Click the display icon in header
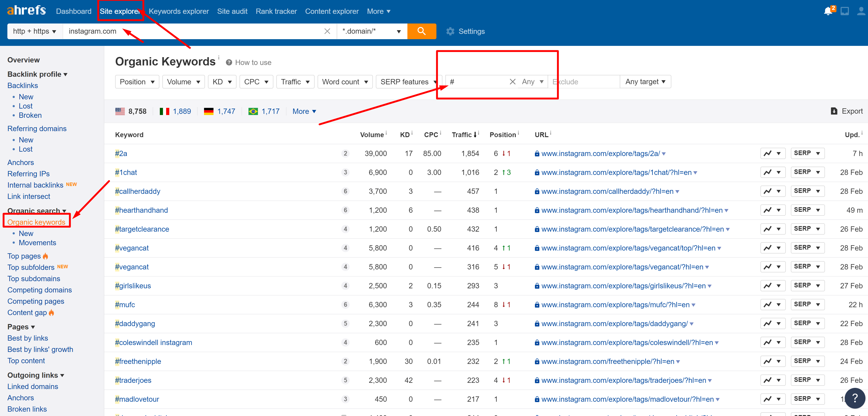Image resolution: width=868 pixels, height=416 pixels. 845,11
